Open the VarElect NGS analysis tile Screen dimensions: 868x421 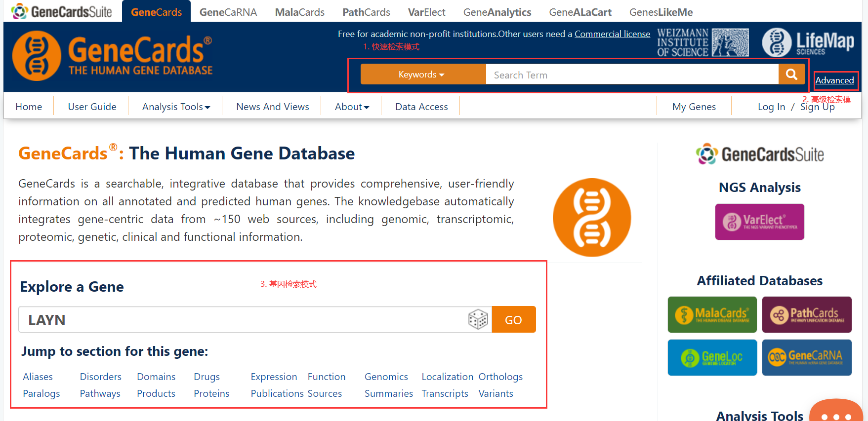click(x=759, y=222)
